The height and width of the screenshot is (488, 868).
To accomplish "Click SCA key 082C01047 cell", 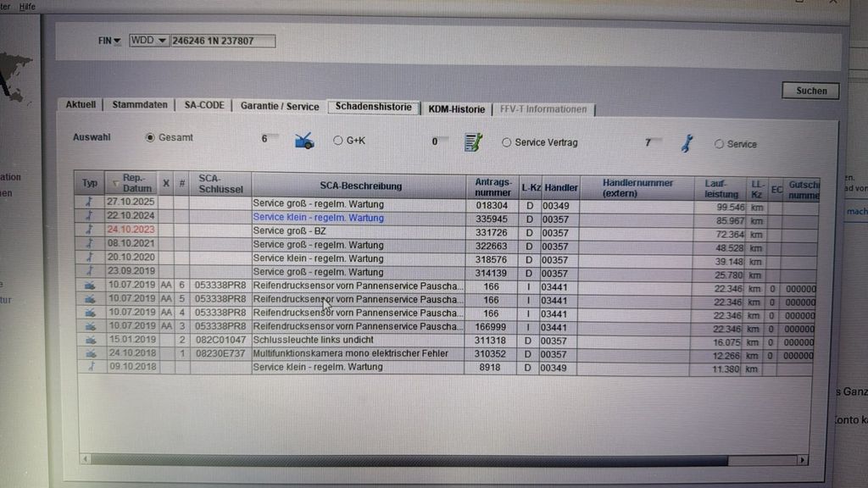I will (x=220, y=340).
